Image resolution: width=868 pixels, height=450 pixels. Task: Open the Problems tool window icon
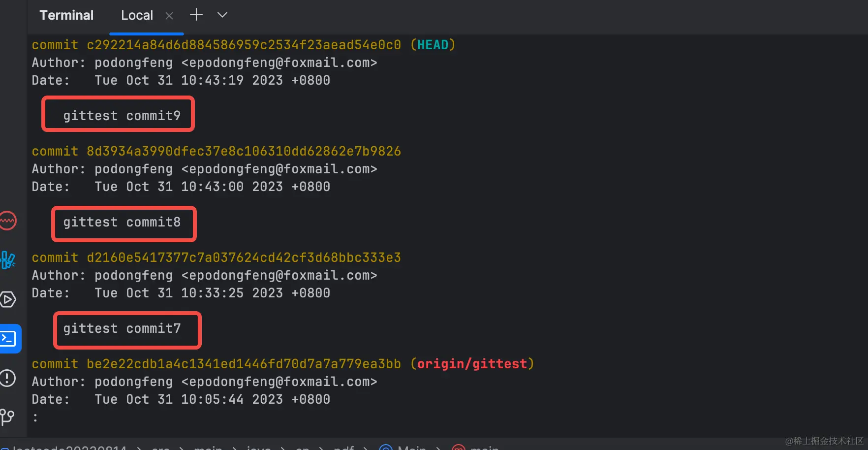(8, 378)
